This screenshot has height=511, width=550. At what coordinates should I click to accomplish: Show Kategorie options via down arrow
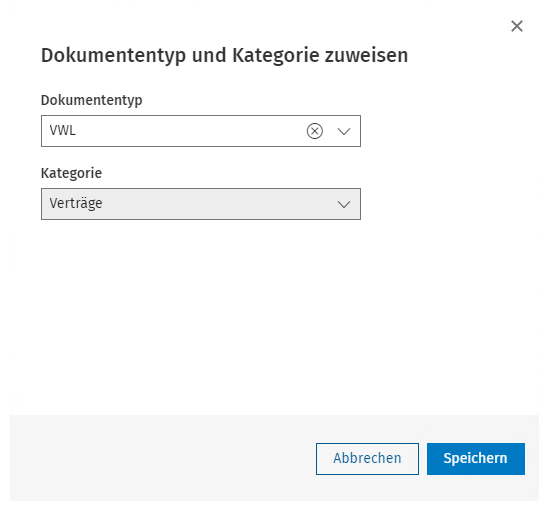click(x=344, y=204)
